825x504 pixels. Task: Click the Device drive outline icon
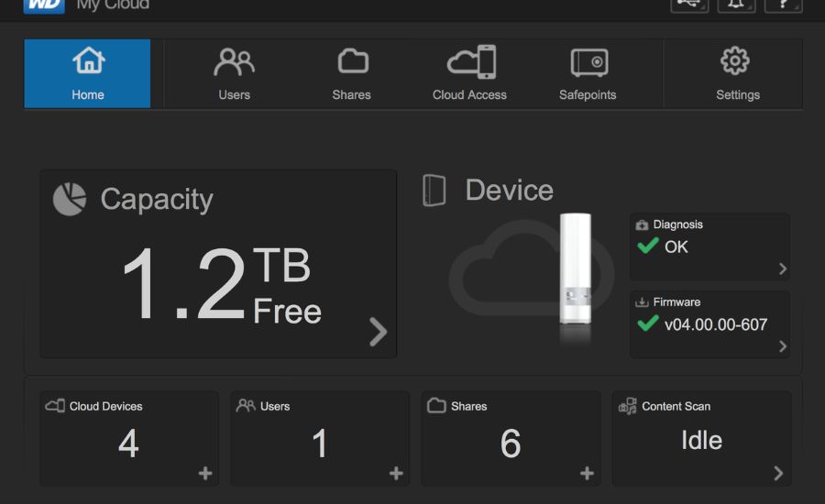point(434,190)
